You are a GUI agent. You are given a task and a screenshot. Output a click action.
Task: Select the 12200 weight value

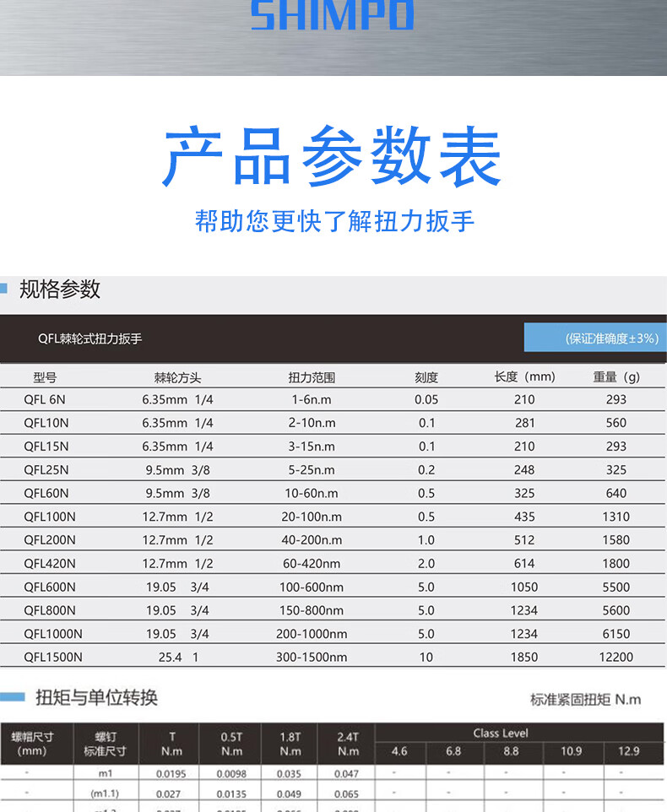(616, 657)
